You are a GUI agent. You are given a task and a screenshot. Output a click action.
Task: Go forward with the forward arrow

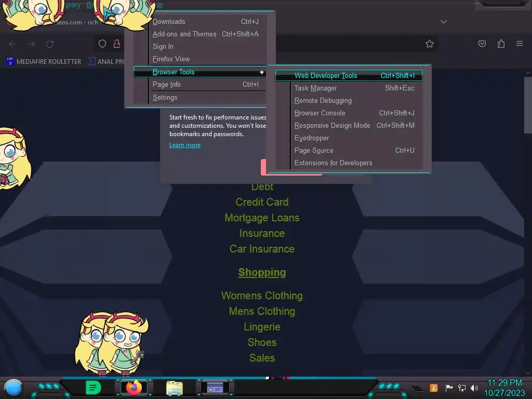click(31, 44)
